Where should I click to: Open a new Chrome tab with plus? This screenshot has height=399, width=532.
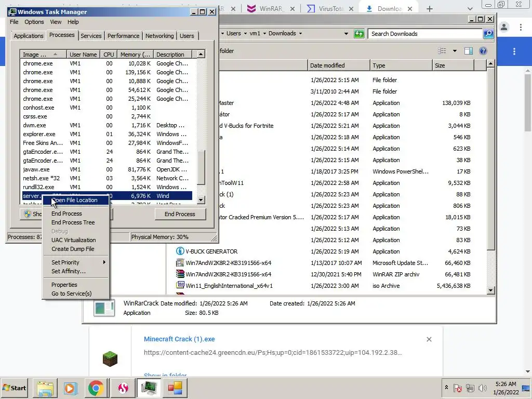(x=430, y=9)
